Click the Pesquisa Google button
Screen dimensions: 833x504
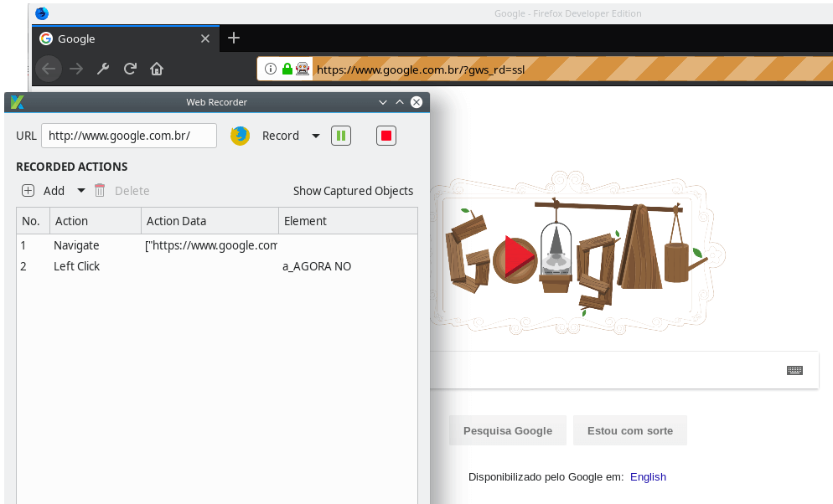coord(508,431)
